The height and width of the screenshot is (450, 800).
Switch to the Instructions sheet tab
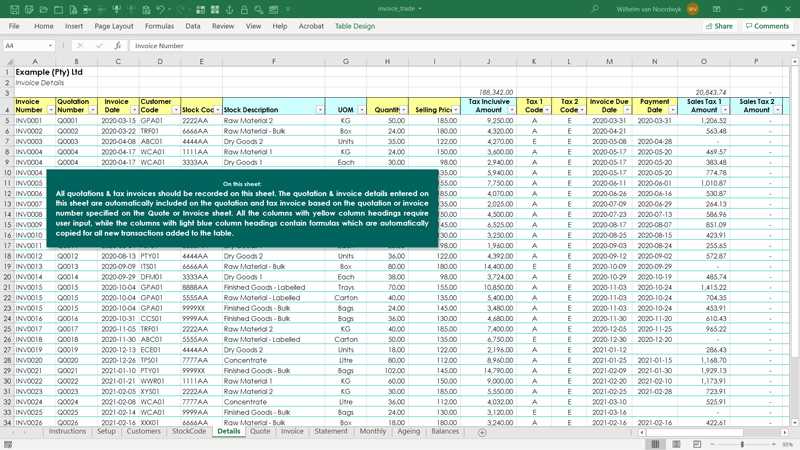[x=67, y=432]
